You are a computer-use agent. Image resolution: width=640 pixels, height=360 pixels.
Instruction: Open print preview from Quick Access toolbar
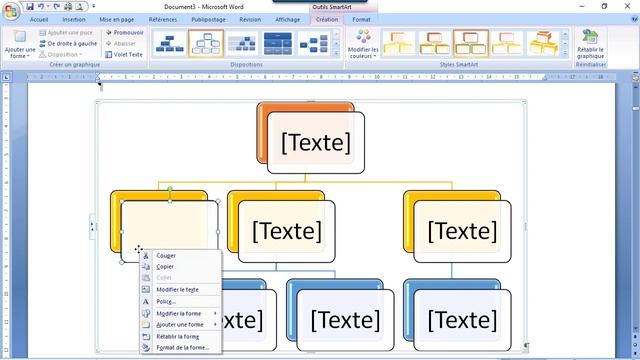[x=79, y=7]
